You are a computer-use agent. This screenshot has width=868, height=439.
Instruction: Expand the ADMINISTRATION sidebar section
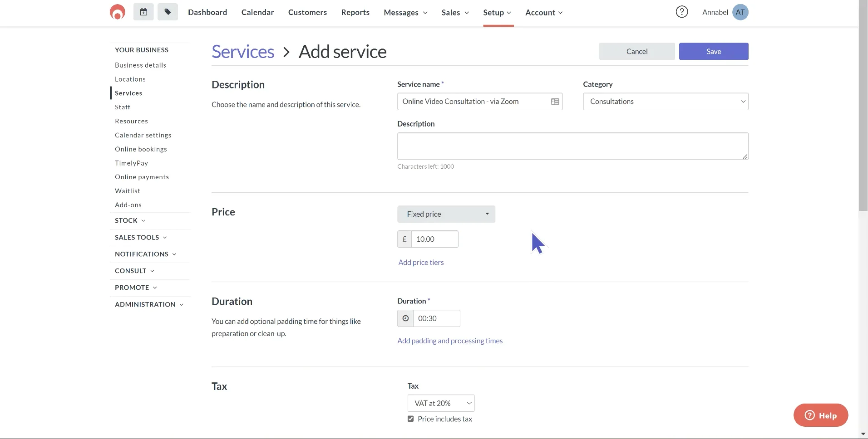[x=149, y=304]
